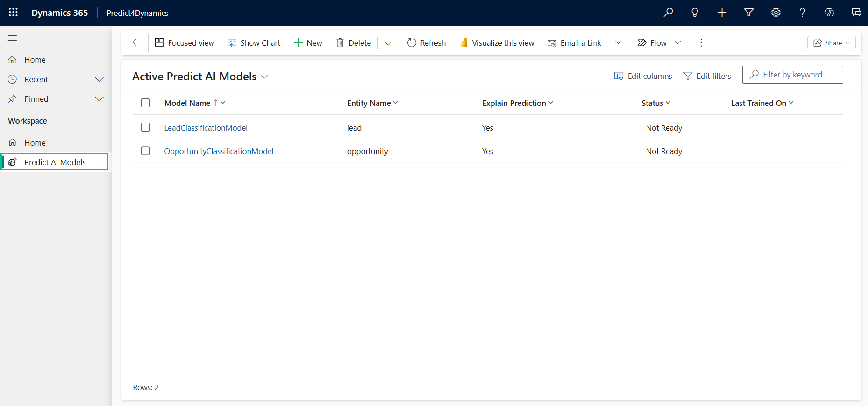Open Advanced Find funnel icon
Screen dimensions: 868x406
749,13
